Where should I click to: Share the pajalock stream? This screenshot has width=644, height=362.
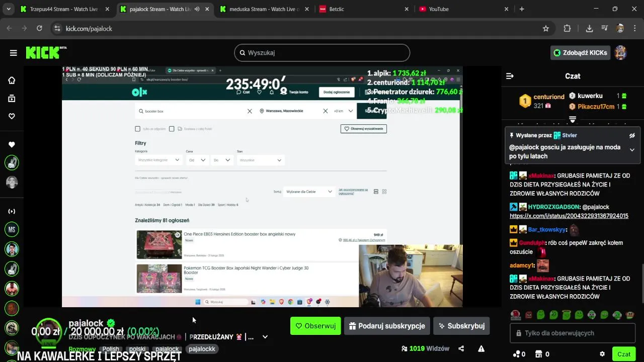pos(461,348)
